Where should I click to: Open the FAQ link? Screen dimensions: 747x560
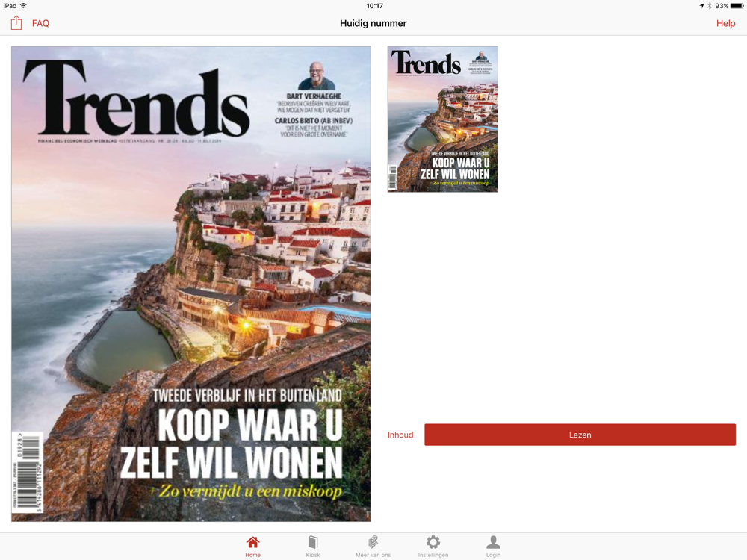(x=40, y=23)
